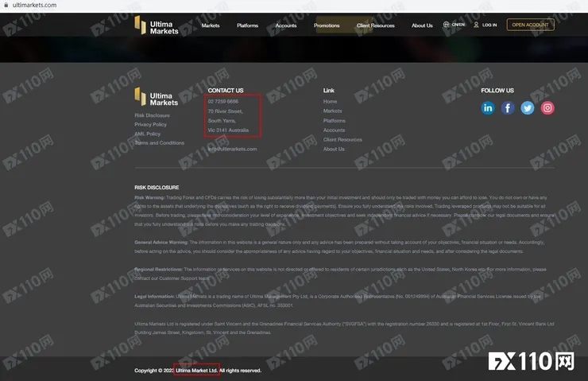Click the info@ultimarkets.com email link
588x381 pixels.
point(233,149)
